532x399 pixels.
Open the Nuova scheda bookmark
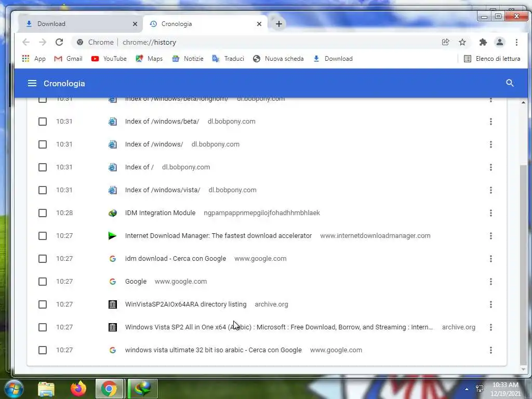(x=278, y=59)
